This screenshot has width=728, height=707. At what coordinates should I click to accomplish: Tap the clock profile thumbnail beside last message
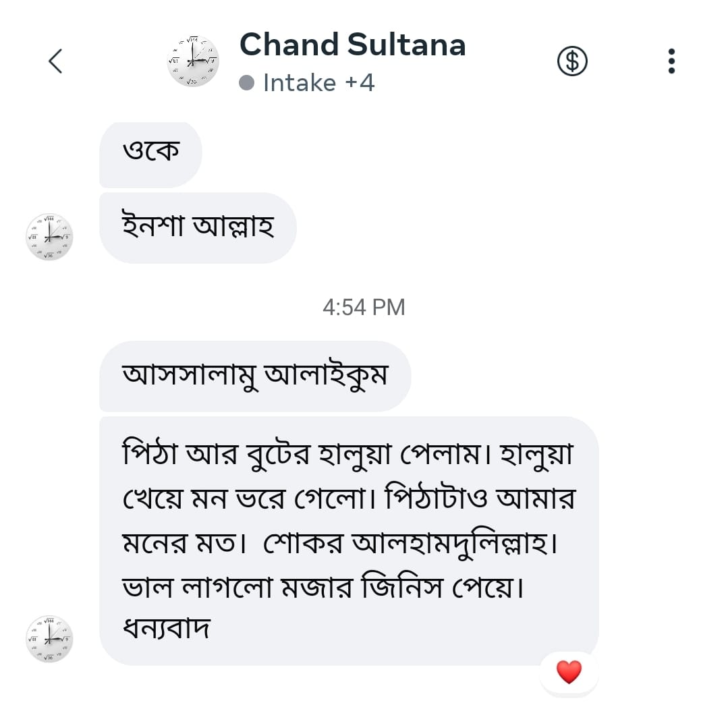(x=49, y=638)
